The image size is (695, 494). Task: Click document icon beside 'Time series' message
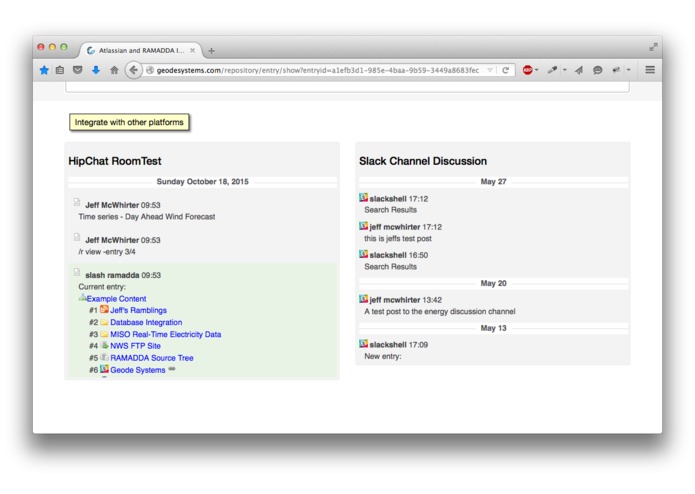77,202
